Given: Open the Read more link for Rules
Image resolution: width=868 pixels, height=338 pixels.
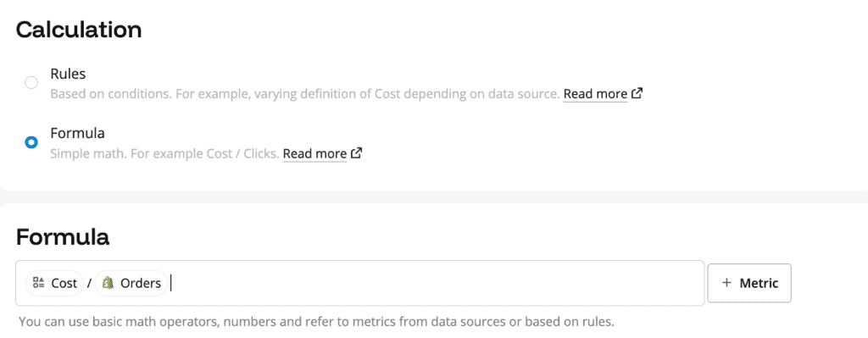Looking at the screenshot, I should (595, 94).
